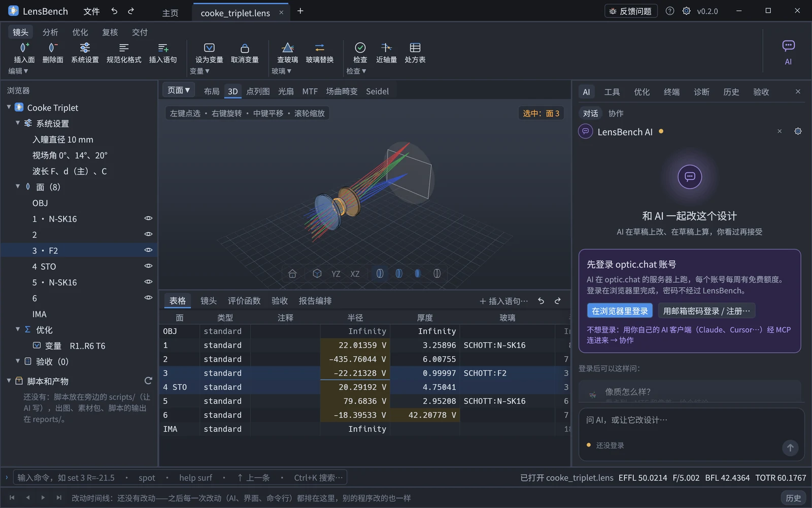Click 用邮箱密码登录 / 注册 button

point(706,311)
